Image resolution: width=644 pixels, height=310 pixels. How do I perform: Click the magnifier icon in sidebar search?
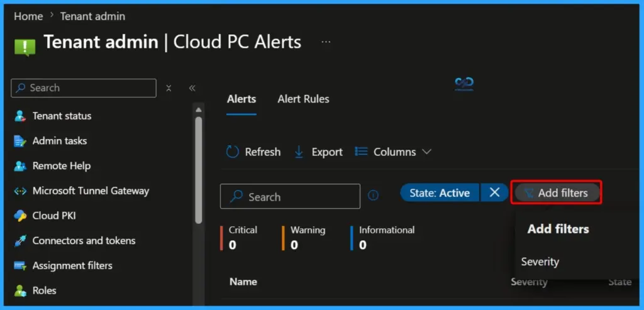(x=21, y=88)
